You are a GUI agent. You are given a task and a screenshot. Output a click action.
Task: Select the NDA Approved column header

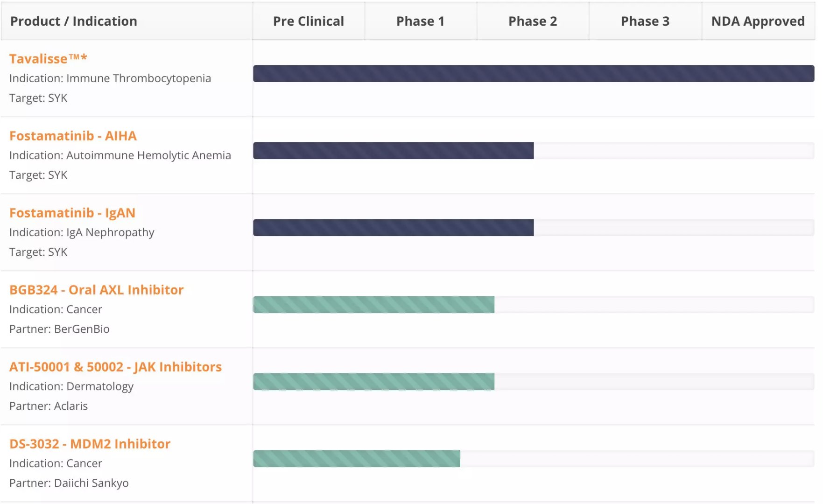[x=758, y=21]
